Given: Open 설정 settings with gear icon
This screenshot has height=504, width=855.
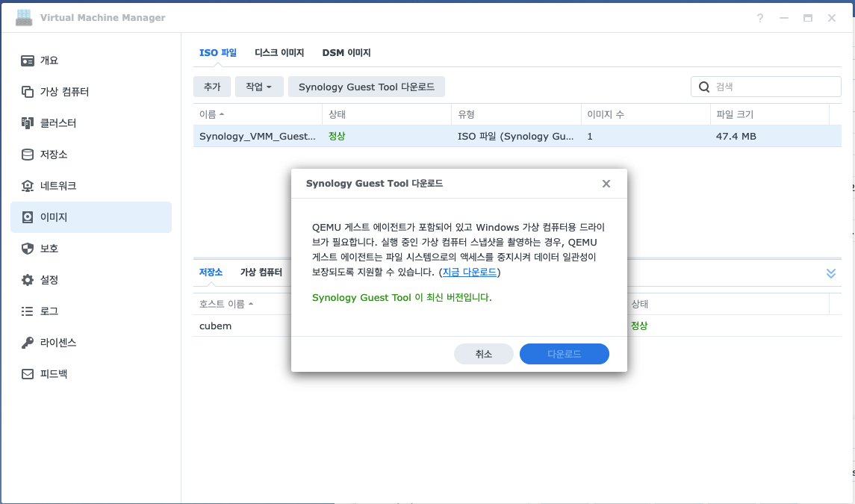Looking at the screenshot, I should pos(90,280).
